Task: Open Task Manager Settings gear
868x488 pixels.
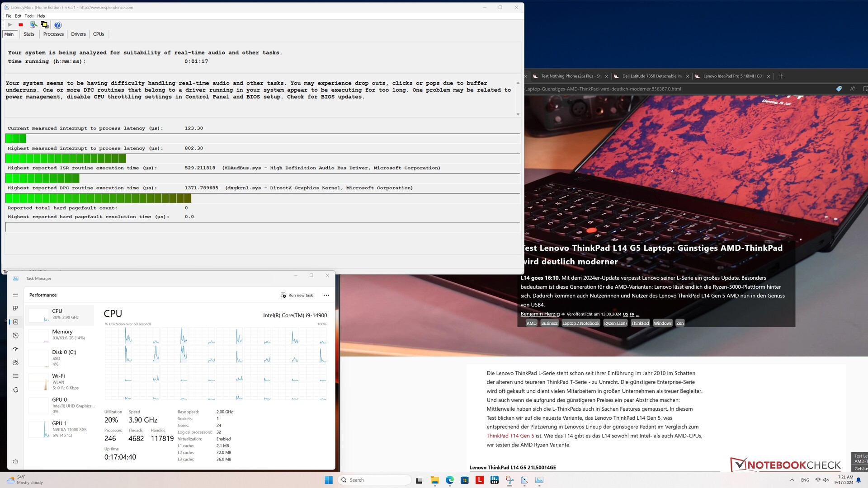Action: click(x=15, y=461)
